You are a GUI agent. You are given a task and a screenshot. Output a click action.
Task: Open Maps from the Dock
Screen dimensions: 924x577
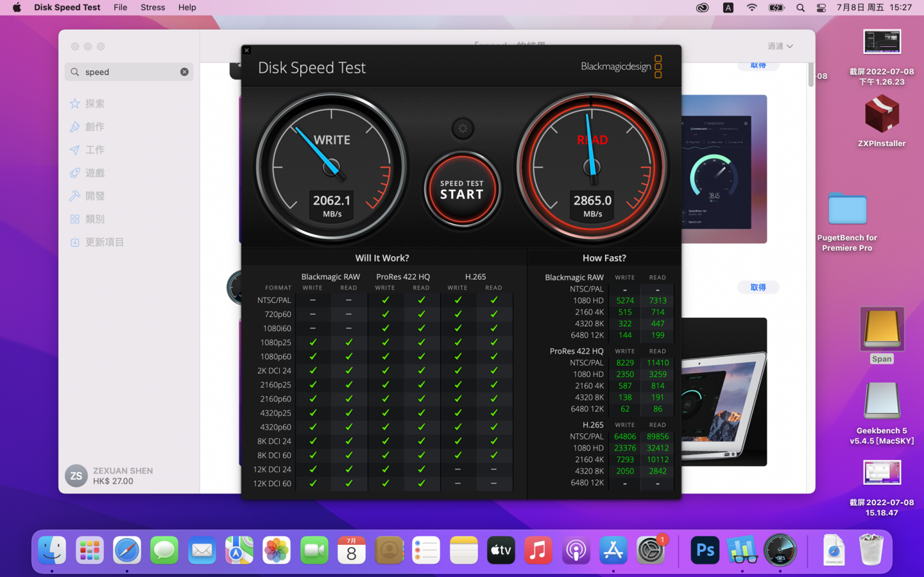pos(239,551)
